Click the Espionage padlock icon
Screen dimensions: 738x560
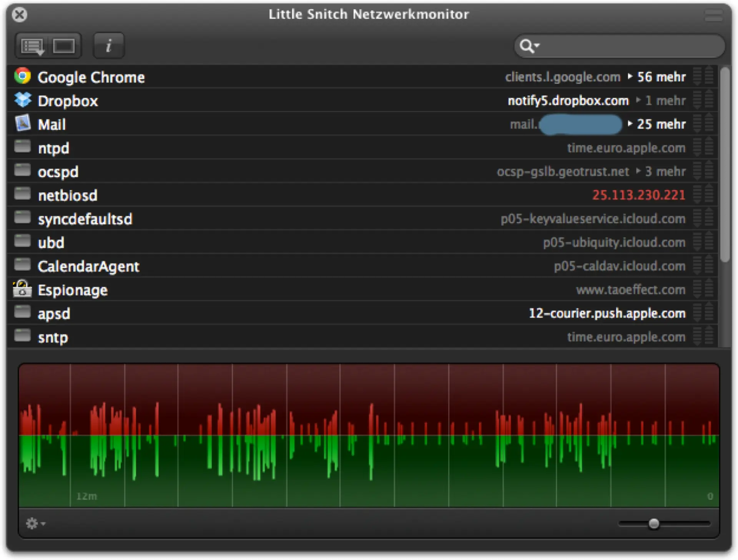tap(22, 289)
